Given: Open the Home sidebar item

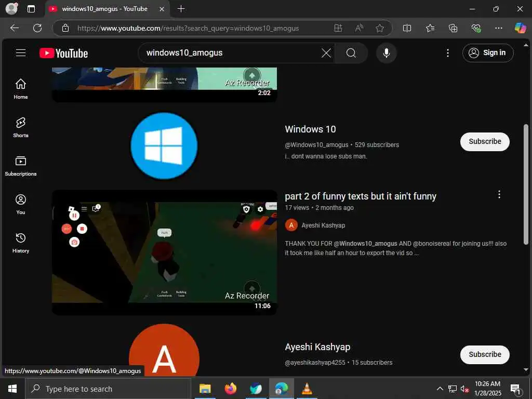Looking at the screenshot, I should coord(21,89).
